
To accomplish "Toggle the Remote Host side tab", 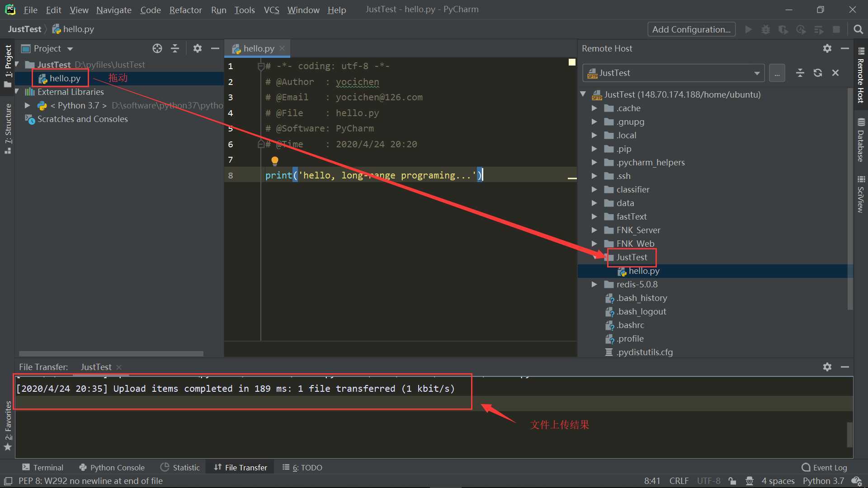I will coord(861,75).
